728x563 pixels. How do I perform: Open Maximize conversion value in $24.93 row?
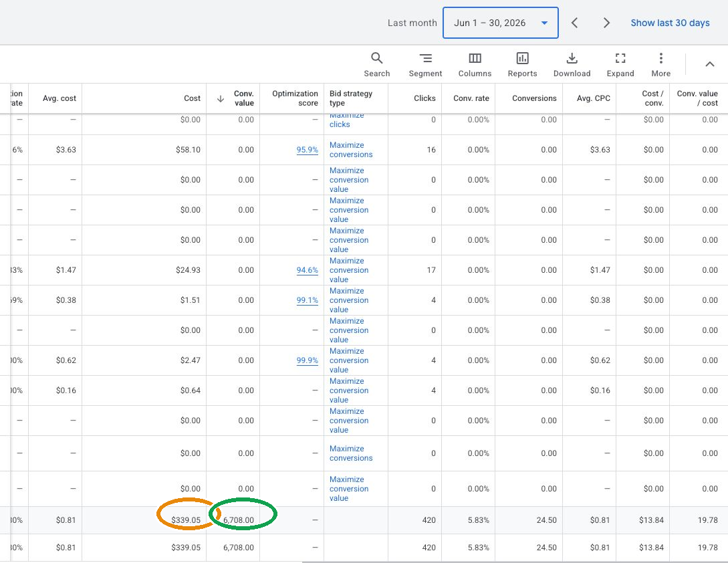click(349, 270)
